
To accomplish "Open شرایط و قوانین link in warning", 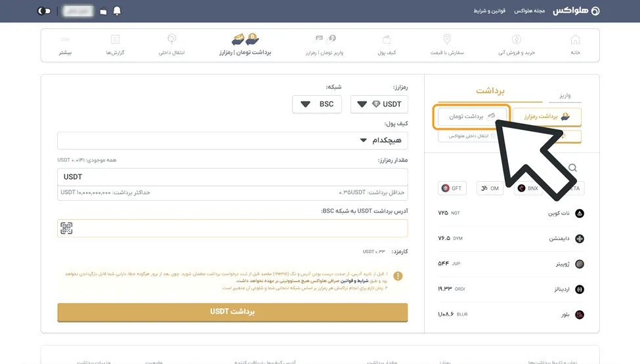I will tap(354, 281).
